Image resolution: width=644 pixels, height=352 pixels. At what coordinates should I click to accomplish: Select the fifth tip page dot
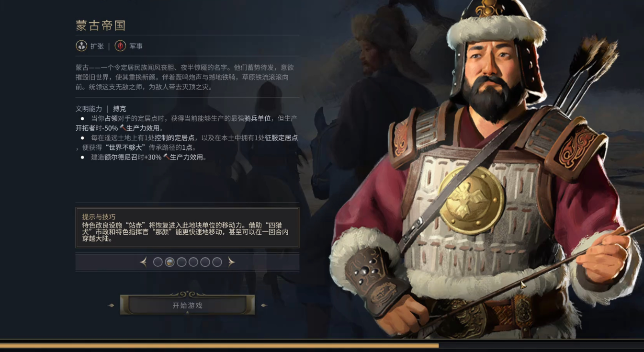(x=205, y=262)
